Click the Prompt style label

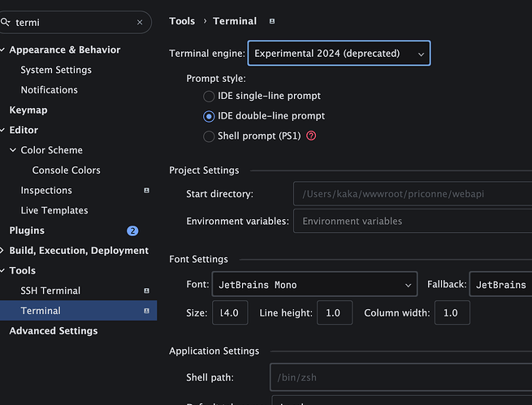(x=216, y=79)
